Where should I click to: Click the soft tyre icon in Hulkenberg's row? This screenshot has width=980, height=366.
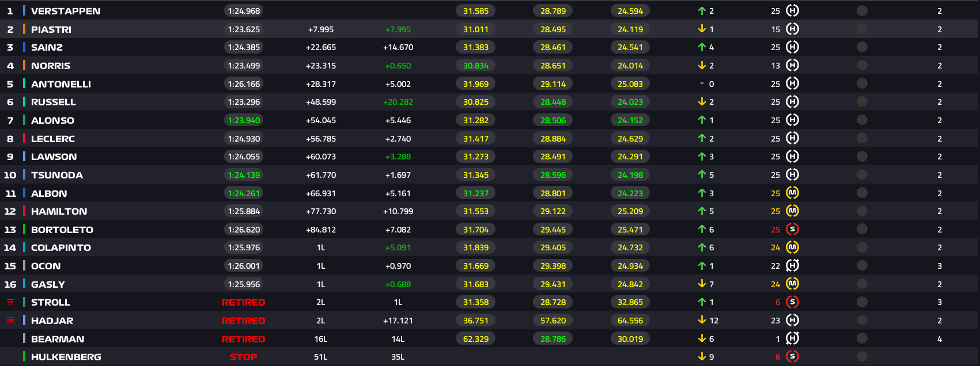click(x=792, y=357)
